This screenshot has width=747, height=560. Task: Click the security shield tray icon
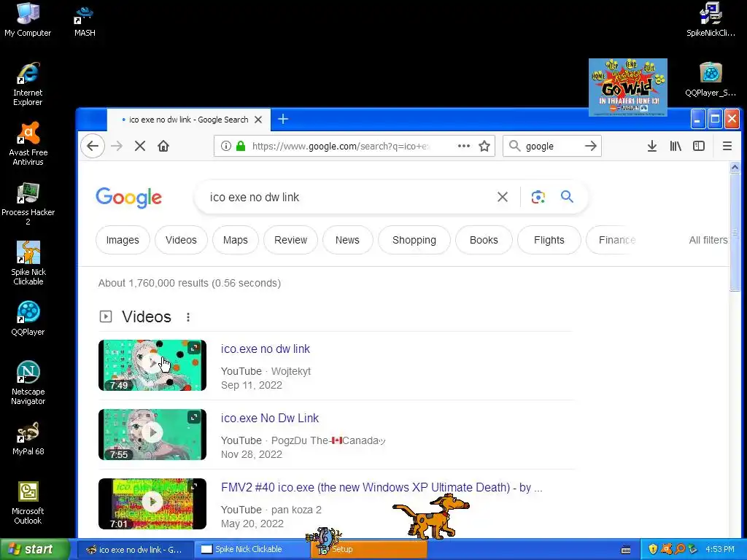653,549
